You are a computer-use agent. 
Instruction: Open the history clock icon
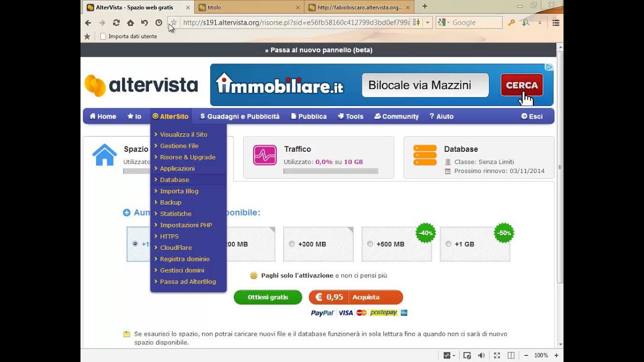coord(159,23)
